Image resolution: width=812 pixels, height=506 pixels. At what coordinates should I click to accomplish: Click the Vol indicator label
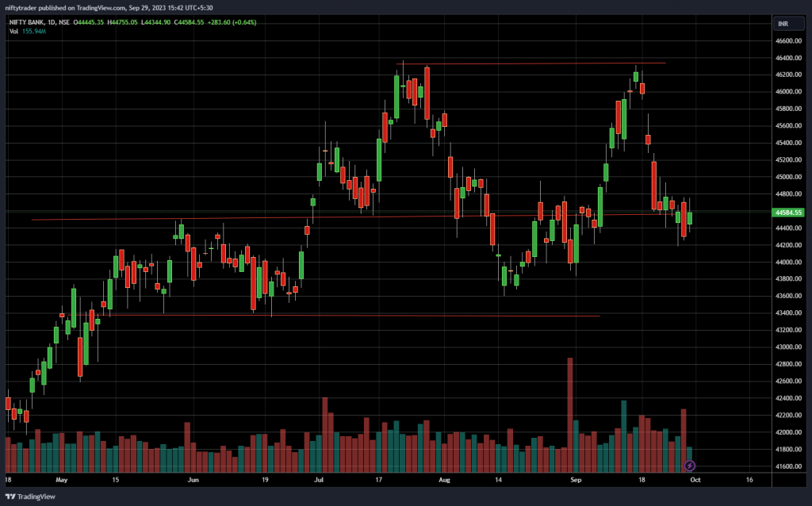tap(13, 32)
